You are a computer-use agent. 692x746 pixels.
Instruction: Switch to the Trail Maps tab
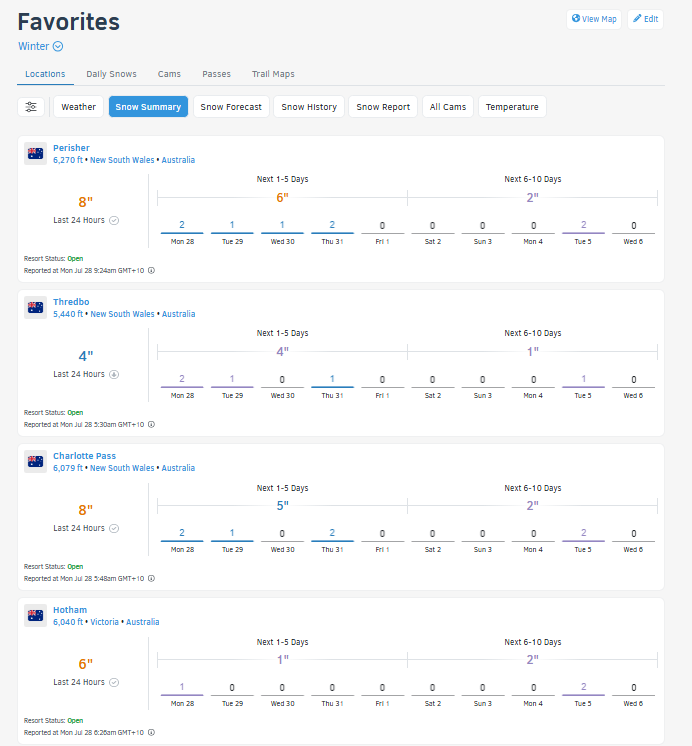coord(273,74)
